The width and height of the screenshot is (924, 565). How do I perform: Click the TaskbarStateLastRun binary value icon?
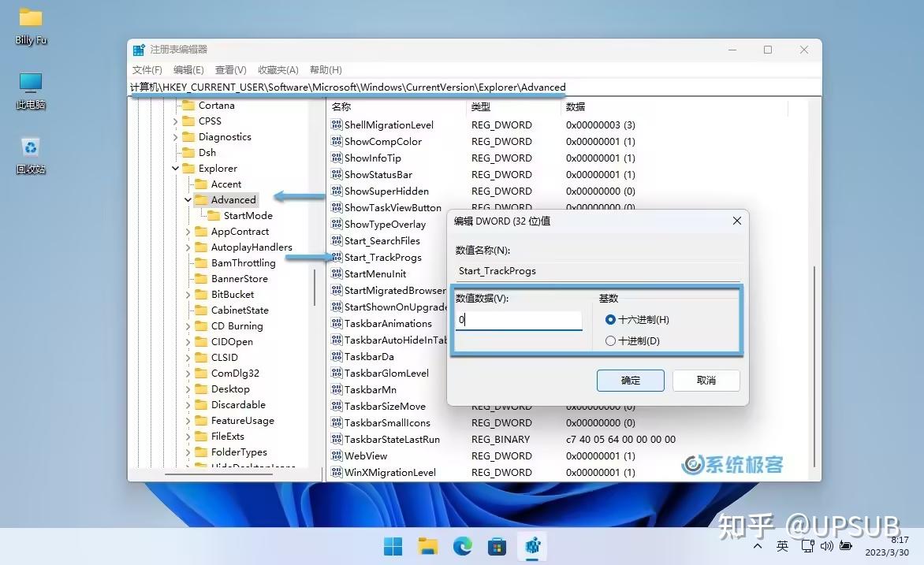337,439
